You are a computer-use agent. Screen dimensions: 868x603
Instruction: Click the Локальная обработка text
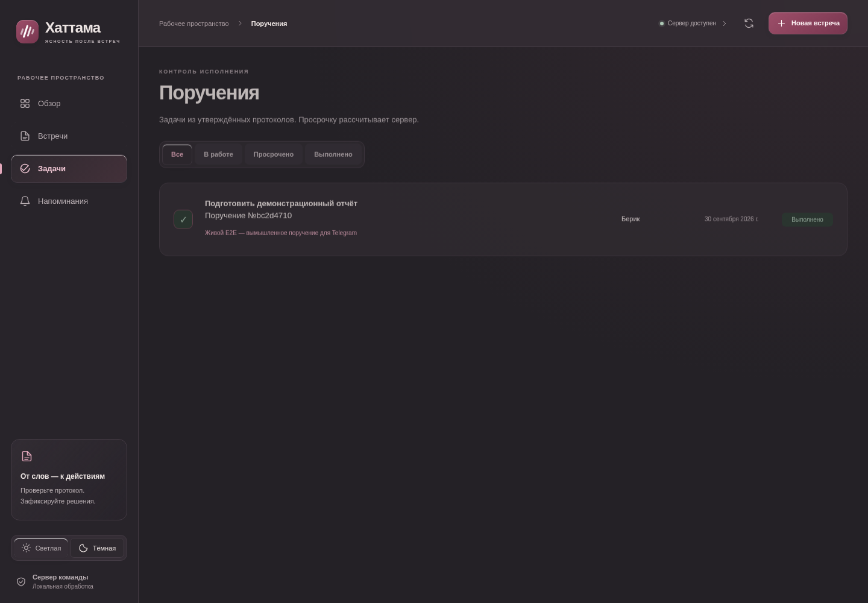[x=63, y=586]
